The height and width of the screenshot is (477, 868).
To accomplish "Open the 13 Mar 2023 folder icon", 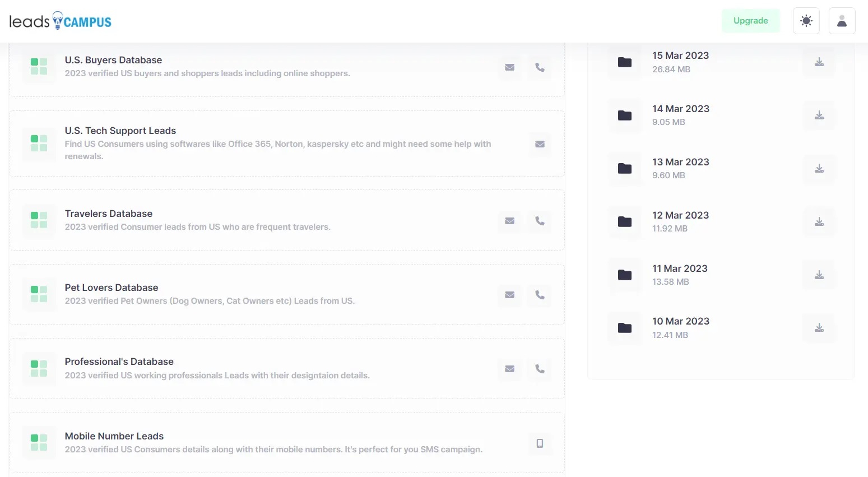I will click(624, 169).
